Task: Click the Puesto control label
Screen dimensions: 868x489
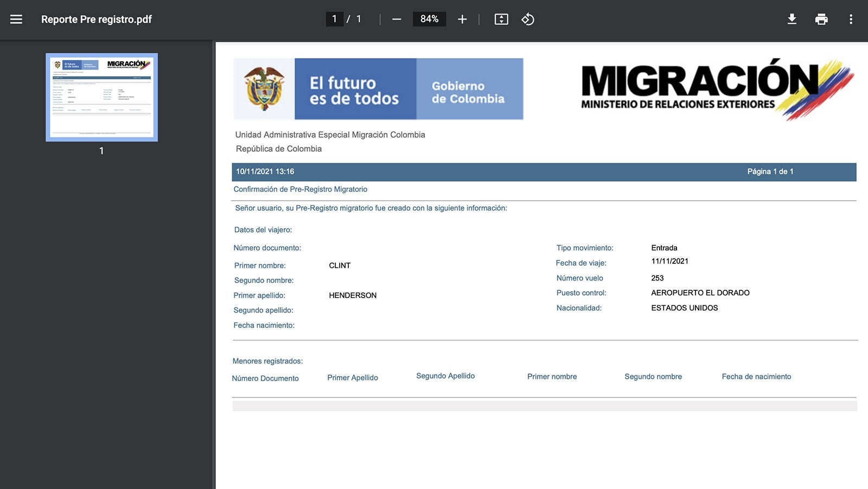Action: tap(582, 293)
